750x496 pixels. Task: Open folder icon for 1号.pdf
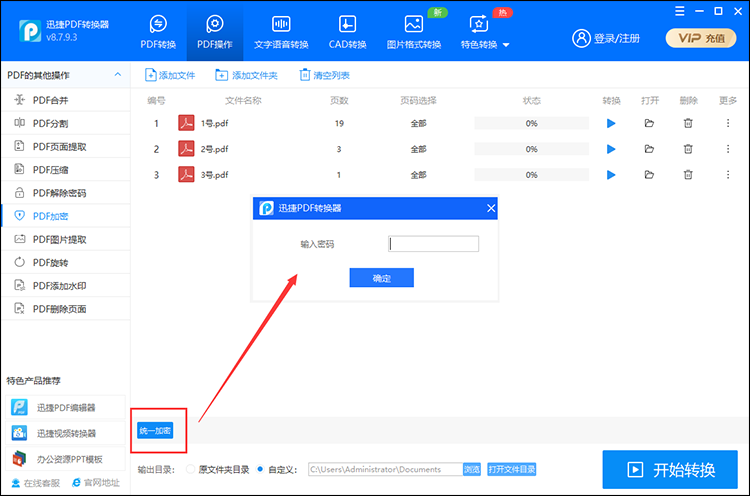[649, 123]
